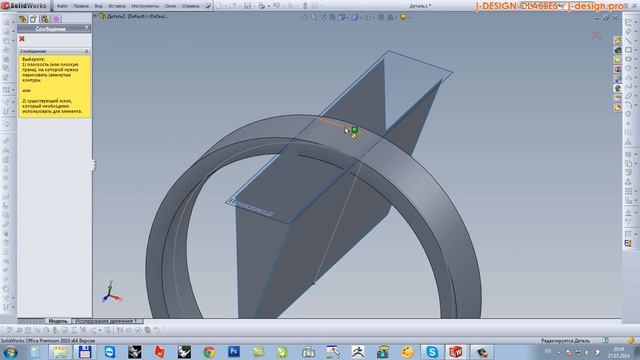Viewport: 640px width, 360px height.
Task: Click the help question mark in the Сообщение header
Action: tap(86, 29)
